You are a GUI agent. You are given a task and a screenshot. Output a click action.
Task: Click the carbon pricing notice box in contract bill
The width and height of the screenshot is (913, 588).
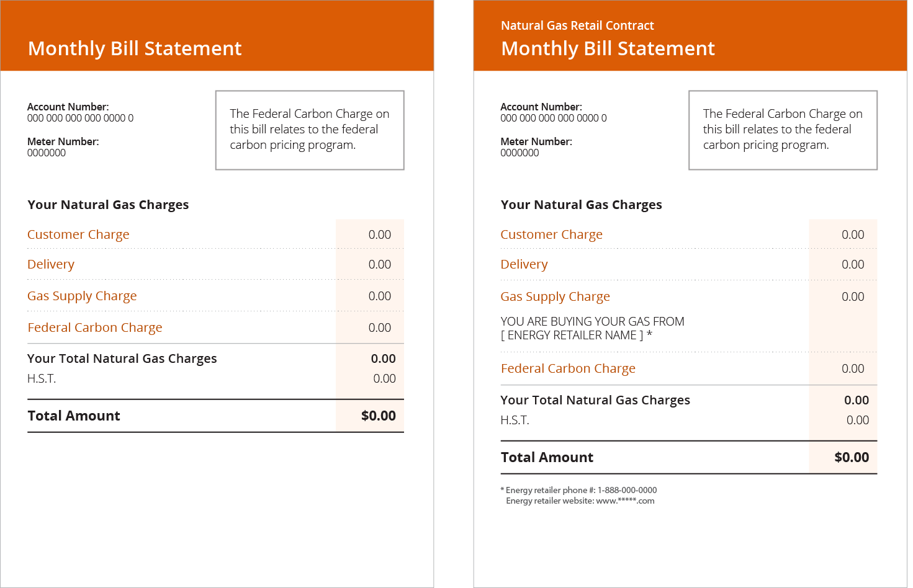click(x=783, y=130)
